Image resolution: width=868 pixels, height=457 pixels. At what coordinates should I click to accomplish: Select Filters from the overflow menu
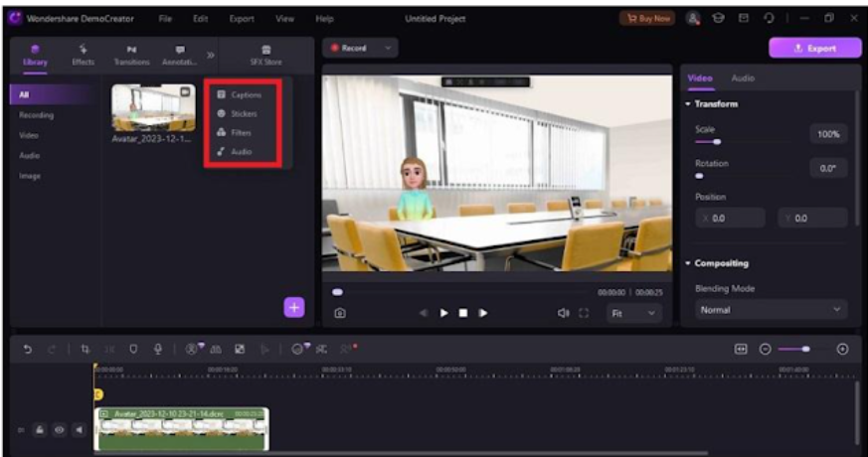point(235,132)
